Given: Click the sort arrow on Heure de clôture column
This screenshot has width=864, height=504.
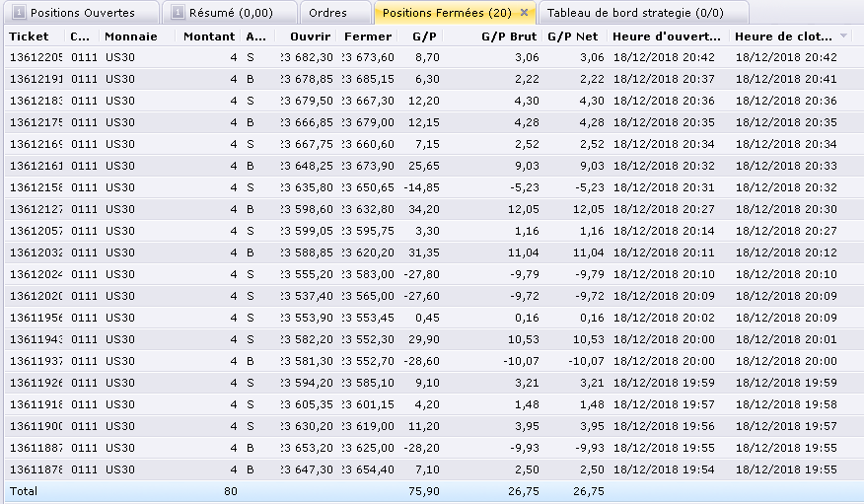Looking at the screenshot, I should (843, 36).
